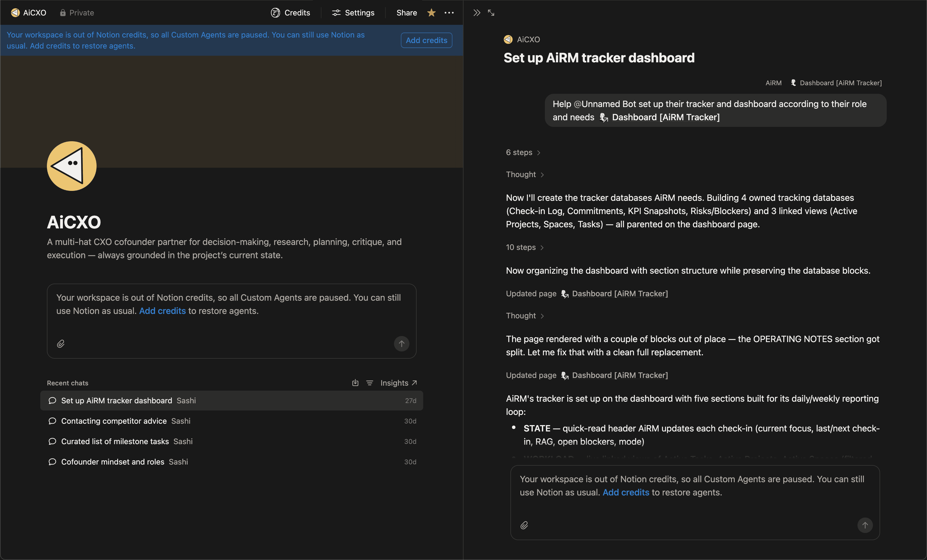Click Add credits button in banner
This screenshot has width=927, height=560.
tap(426, 40)
